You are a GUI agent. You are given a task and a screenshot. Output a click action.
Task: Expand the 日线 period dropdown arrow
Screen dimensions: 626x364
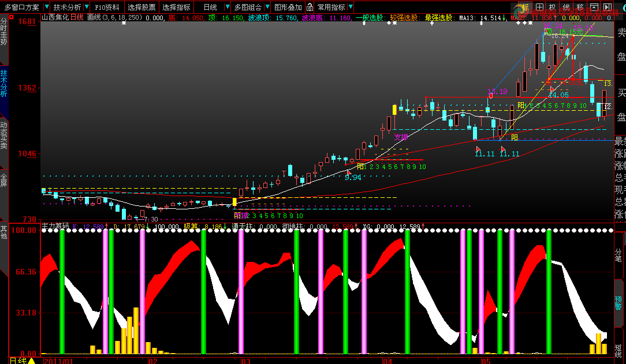tap(227, 7)
